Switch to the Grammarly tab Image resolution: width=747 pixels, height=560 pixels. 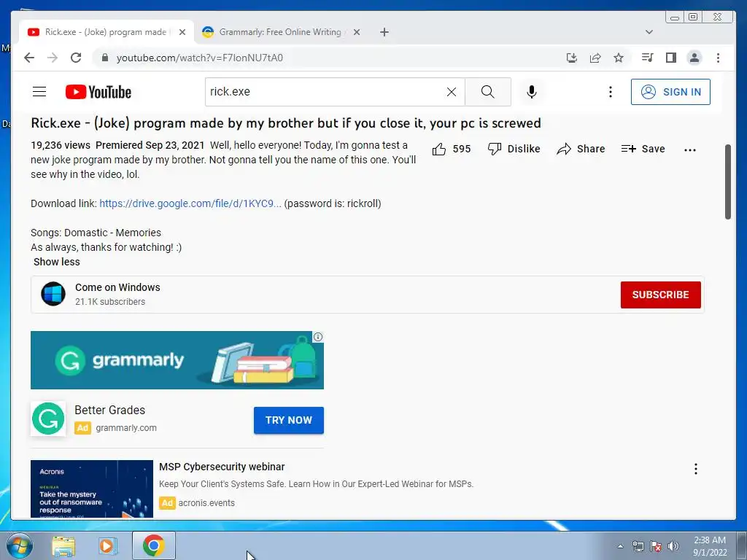click(x=279, y=32)
